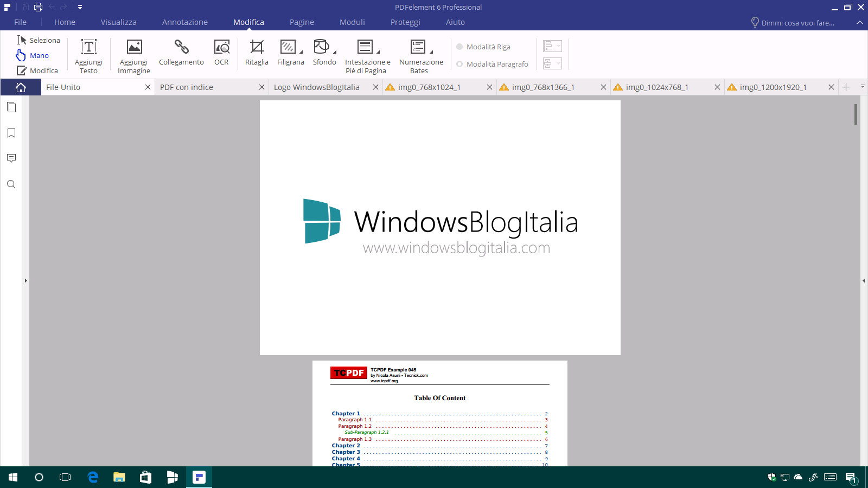The width and height of the screenshot is (868, 488).
Task: Expand the right side panel arrow
Action: coord(864,281)
